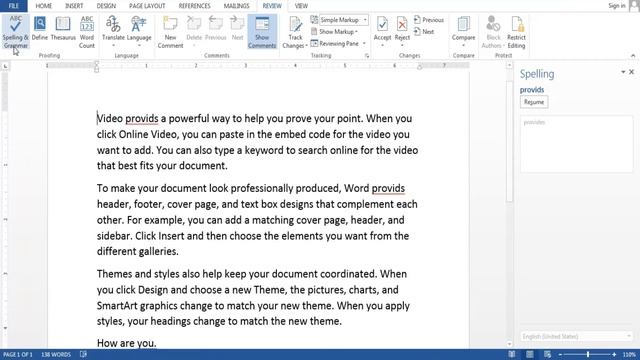Go to the Next comment
Viewport: 640px width, 360px height.
point(237,29)
